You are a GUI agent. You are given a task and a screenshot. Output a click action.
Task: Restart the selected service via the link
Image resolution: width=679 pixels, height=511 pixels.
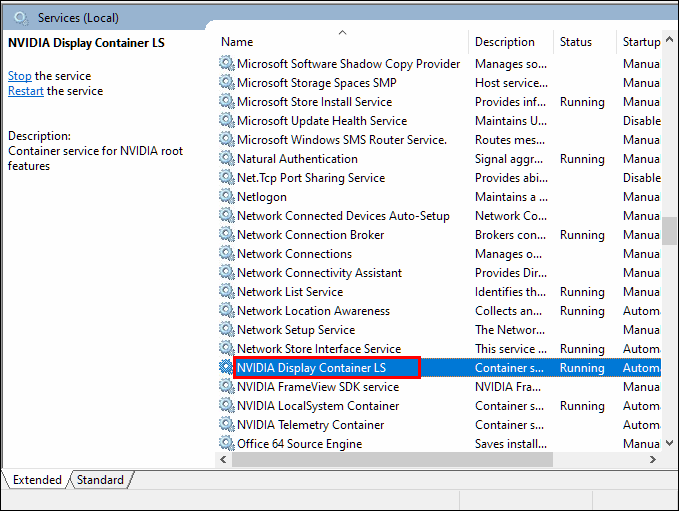pos(25,91)
